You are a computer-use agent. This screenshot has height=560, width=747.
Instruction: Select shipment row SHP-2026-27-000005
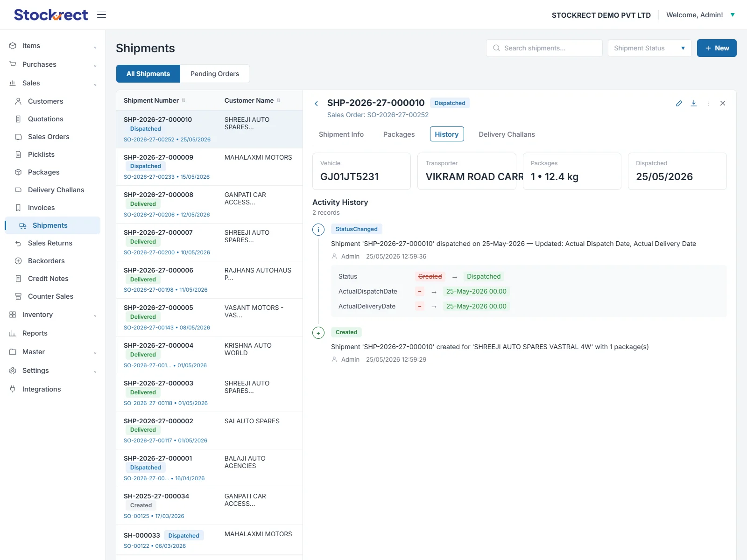pyautogui.click(x=209, y=318)
